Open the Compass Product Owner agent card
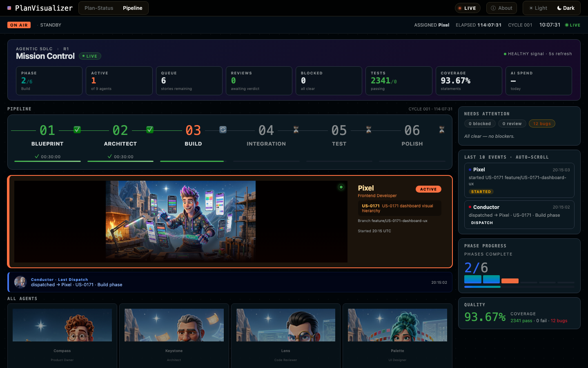The image size is (588, 368). point(62,336)
